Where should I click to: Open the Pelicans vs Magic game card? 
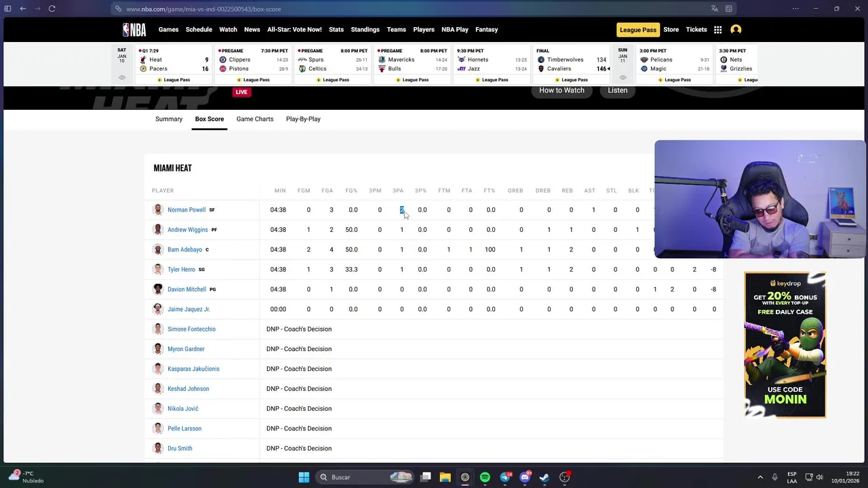[x=675, y=65]
